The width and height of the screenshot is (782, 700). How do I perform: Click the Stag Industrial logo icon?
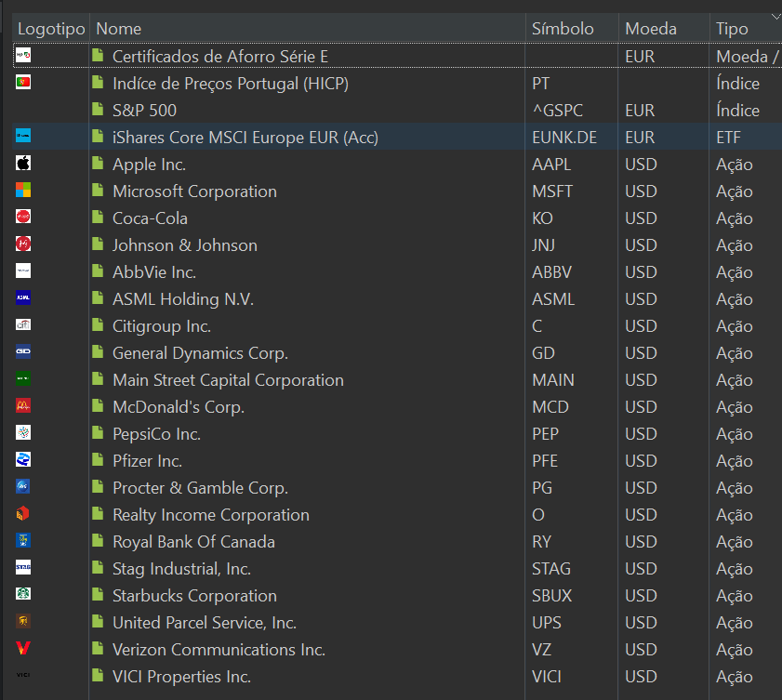click(x=23, y=567)
